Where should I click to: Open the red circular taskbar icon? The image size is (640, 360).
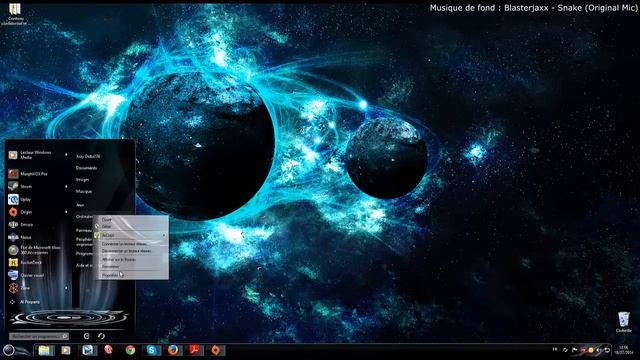tap(108, 349)
